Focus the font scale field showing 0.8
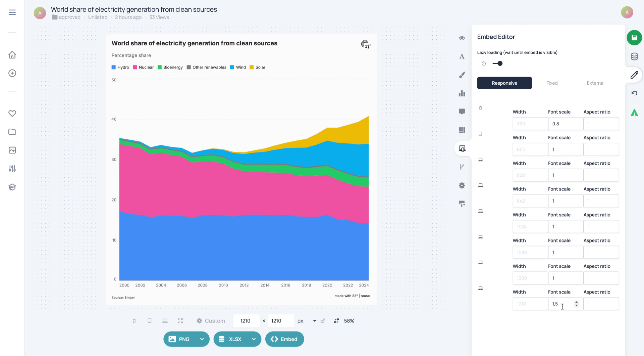 click(x=566, y=124)
